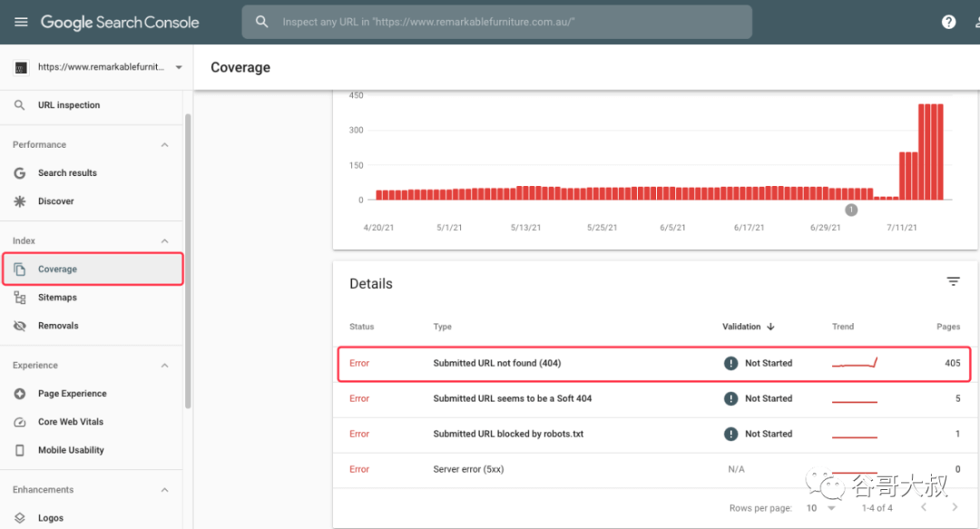Open the Details filter icon
Image resolution: width=980 pixels, height=529 pixels.
[953, 282]
